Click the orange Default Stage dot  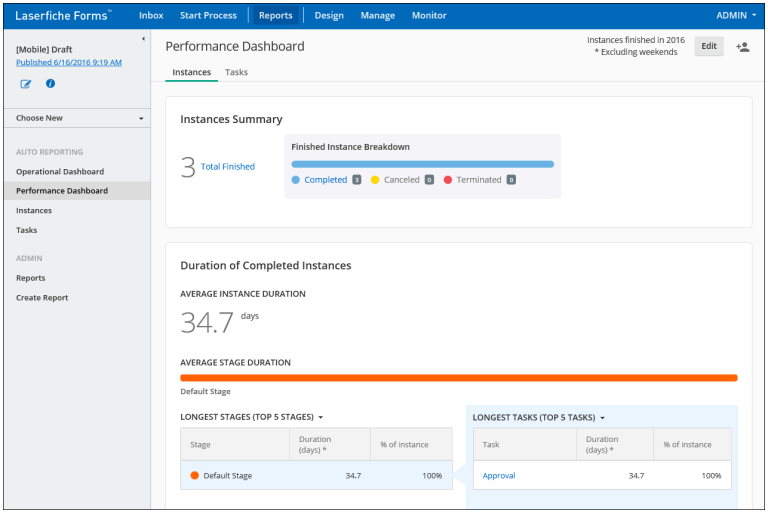tap(194, 475)
